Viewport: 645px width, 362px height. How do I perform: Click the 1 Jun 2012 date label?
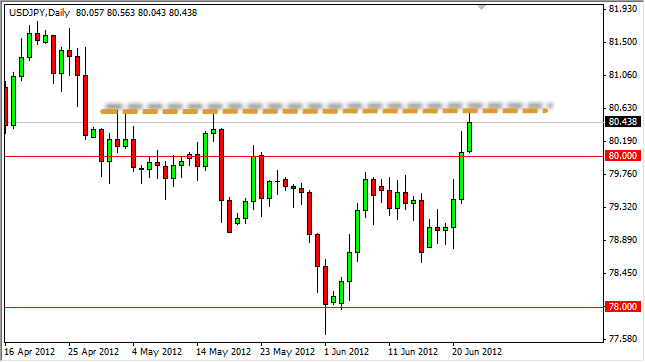click(346, 352)
